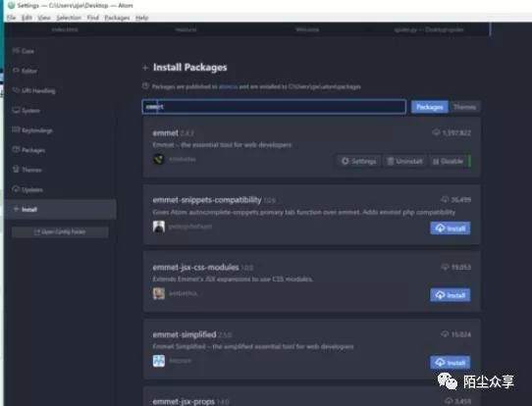The image size is (532, 406).
Task: Open the Edit menu
Action: click(x=27, y=18)
